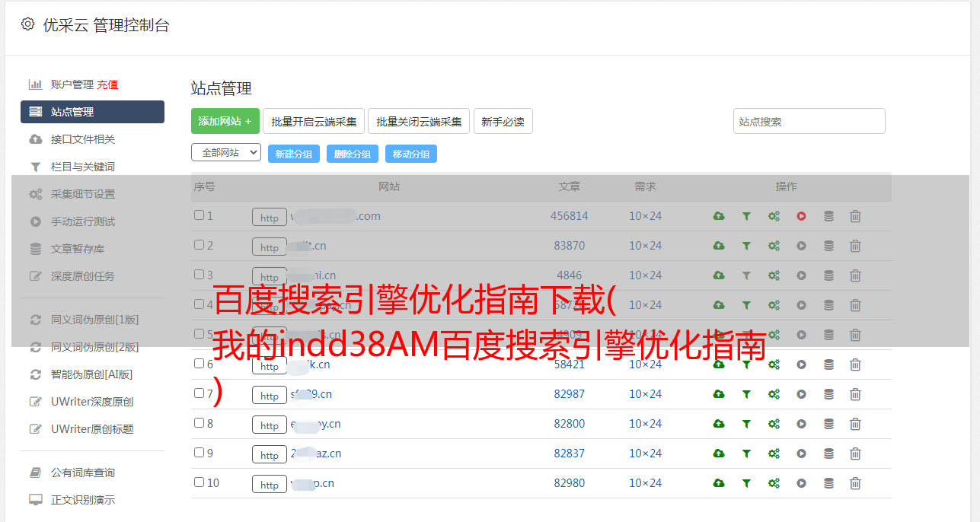The image size is (980, 522).
Task: Click the trash icon for row 10
Action: click(x=855, y=483)
